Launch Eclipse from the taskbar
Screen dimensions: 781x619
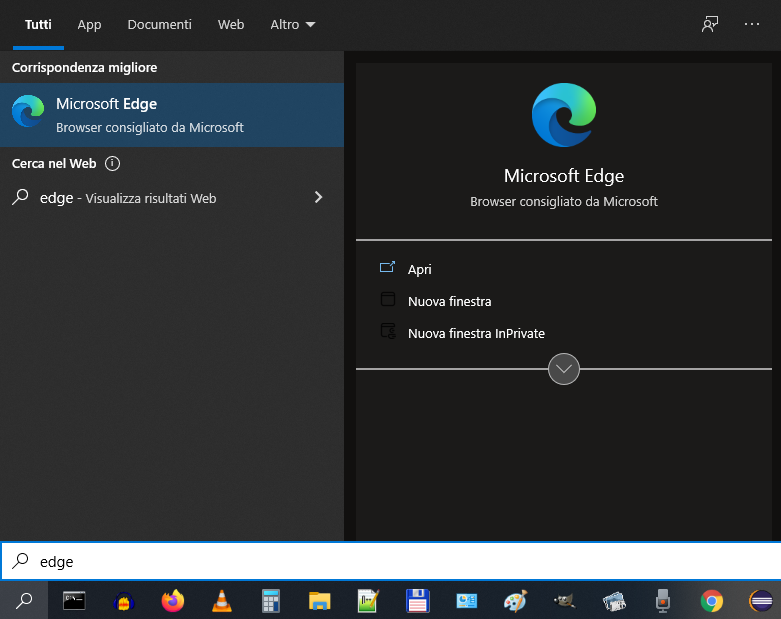click(761, 601)
